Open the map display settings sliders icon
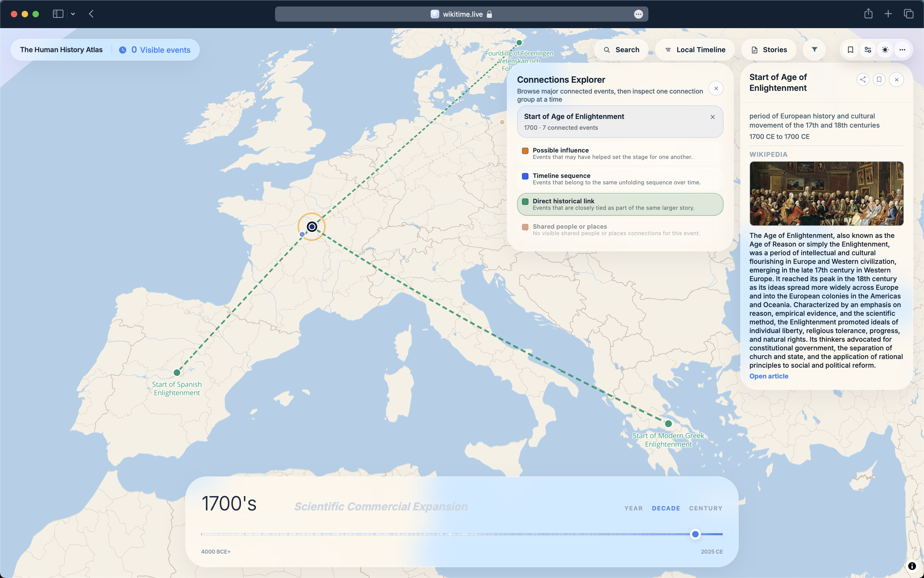The width and height of the screenshot is (924, 578). [x=868, y=49]
